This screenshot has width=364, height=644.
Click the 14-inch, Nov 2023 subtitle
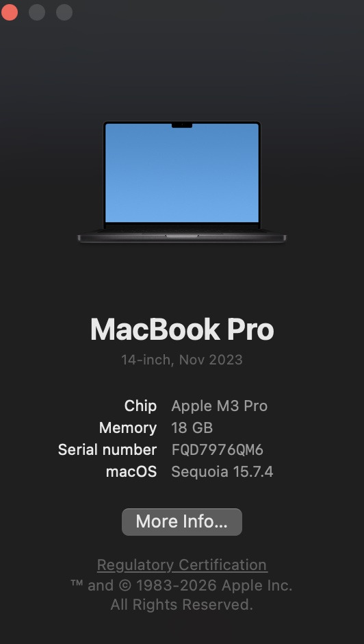[182, 360]
